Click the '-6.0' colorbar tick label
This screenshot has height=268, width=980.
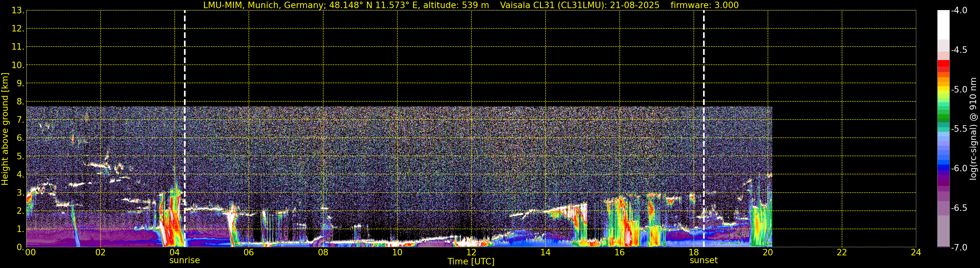pyautogui.click(x=959, y=168)
